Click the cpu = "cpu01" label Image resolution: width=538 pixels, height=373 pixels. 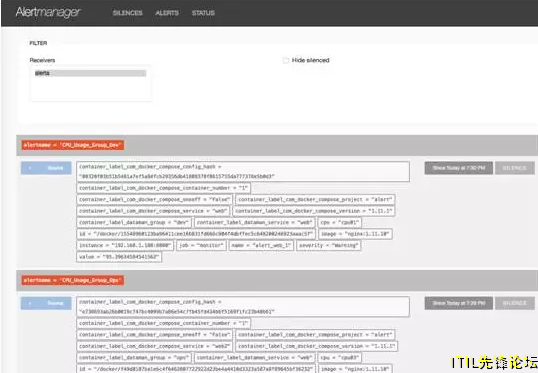click(340, 222)
